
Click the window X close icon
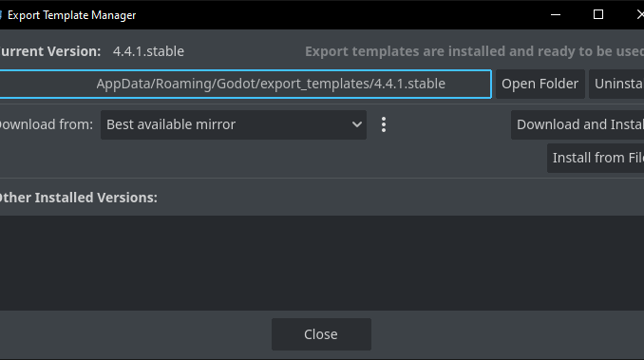pyautogui.click(x=638, y=15)
